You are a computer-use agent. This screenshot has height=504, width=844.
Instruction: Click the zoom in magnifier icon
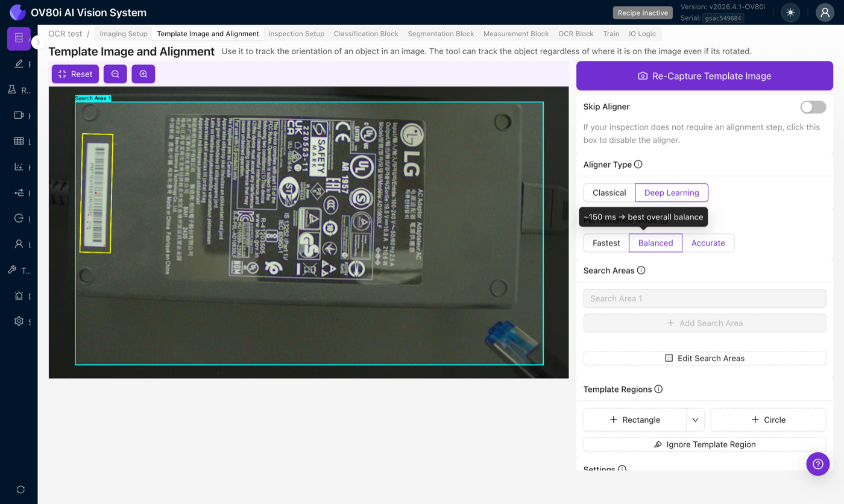tap(143, 74)
